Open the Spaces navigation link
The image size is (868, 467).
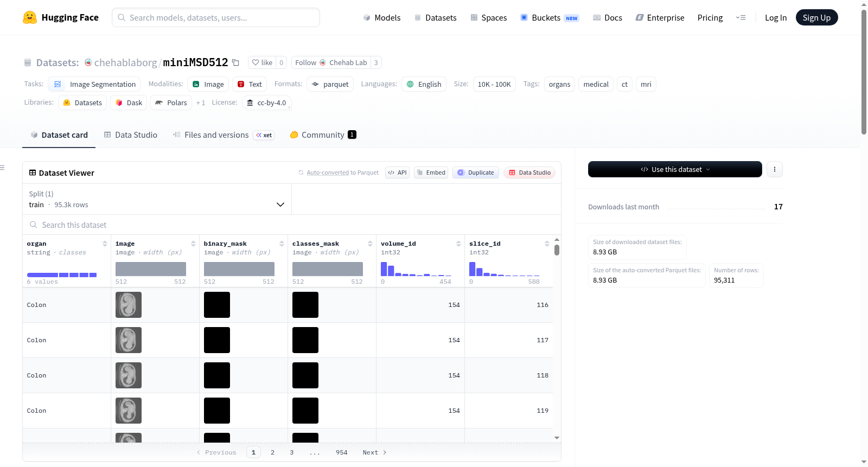(489, 17)
